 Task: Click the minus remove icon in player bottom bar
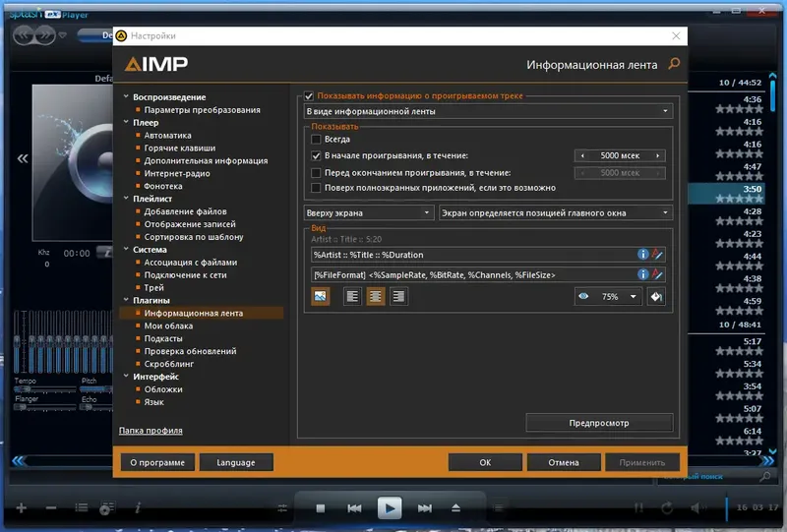[x=51, y=508]
